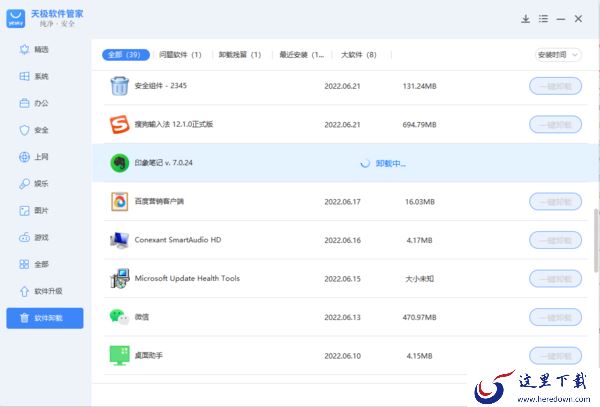
Task: Click the 印象笔记 elephant icon
Action: tap(119, 163)
